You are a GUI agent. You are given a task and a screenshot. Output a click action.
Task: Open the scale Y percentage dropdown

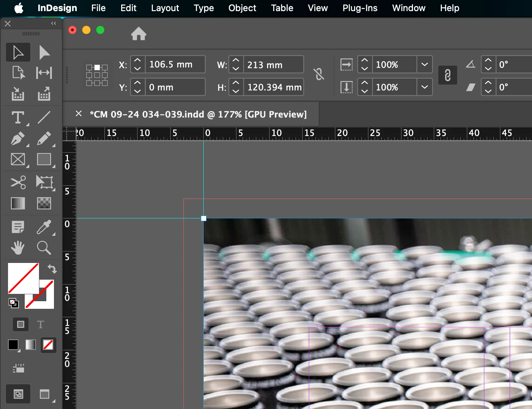pos(424,87)
